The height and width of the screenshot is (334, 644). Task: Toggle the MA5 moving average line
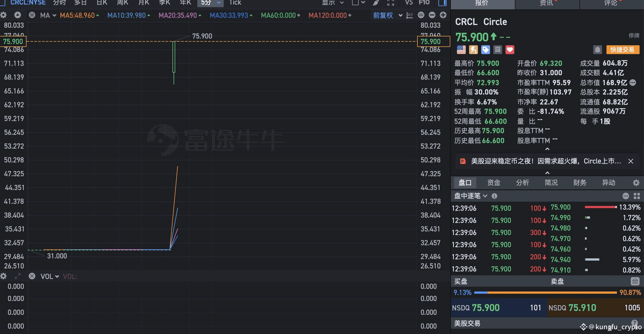(79, 15)
